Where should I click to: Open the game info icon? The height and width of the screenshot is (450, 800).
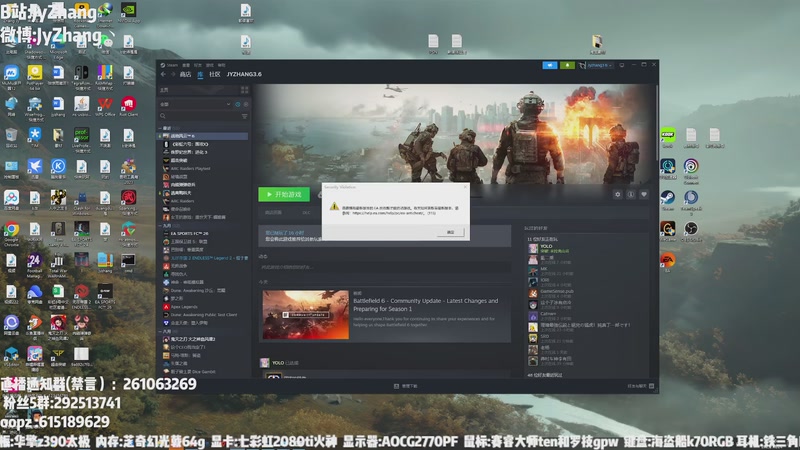[631, 194]
